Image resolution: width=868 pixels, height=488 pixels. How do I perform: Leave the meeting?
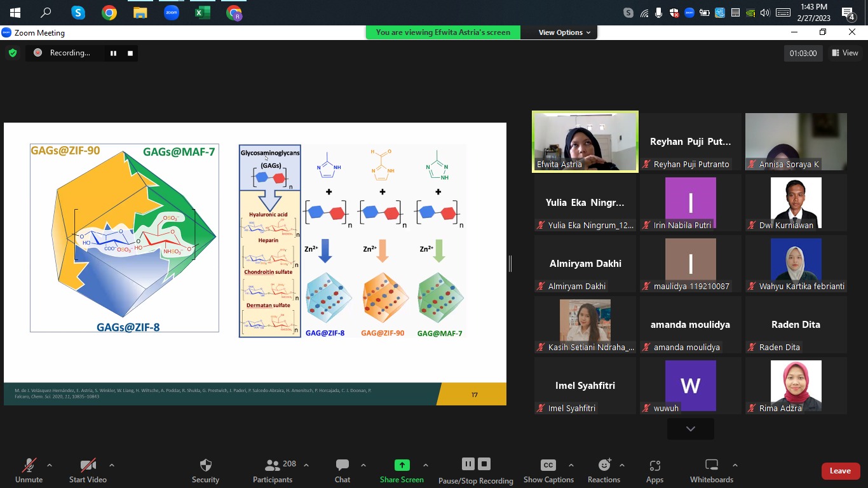pos(839,471)
